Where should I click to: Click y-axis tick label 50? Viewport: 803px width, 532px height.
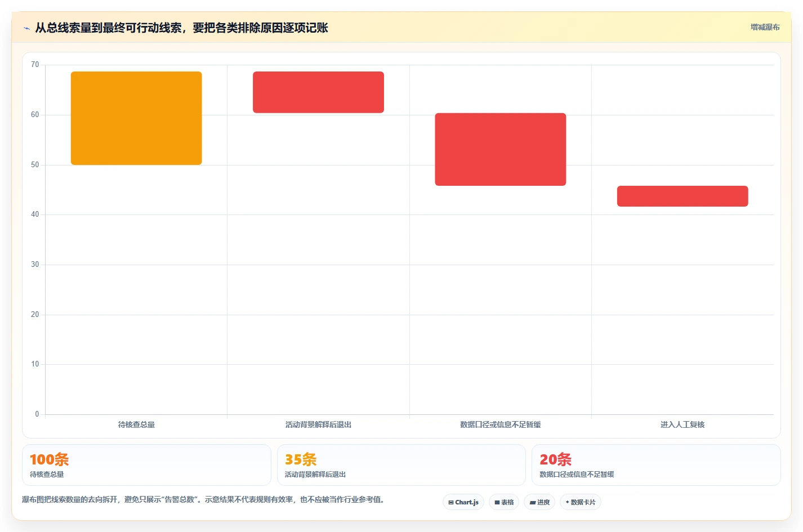(35, 165)
